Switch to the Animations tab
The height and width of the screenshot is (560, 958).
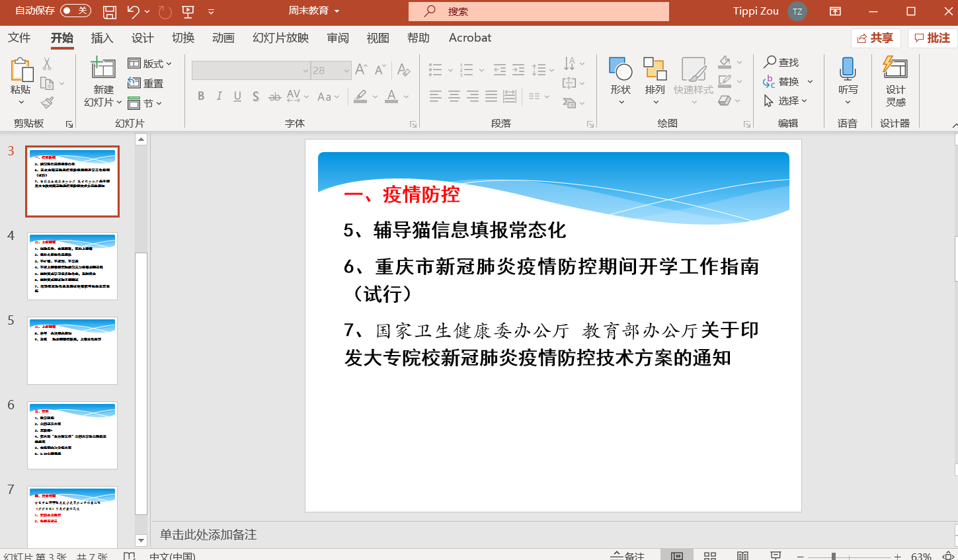click(x=223, y=38)
